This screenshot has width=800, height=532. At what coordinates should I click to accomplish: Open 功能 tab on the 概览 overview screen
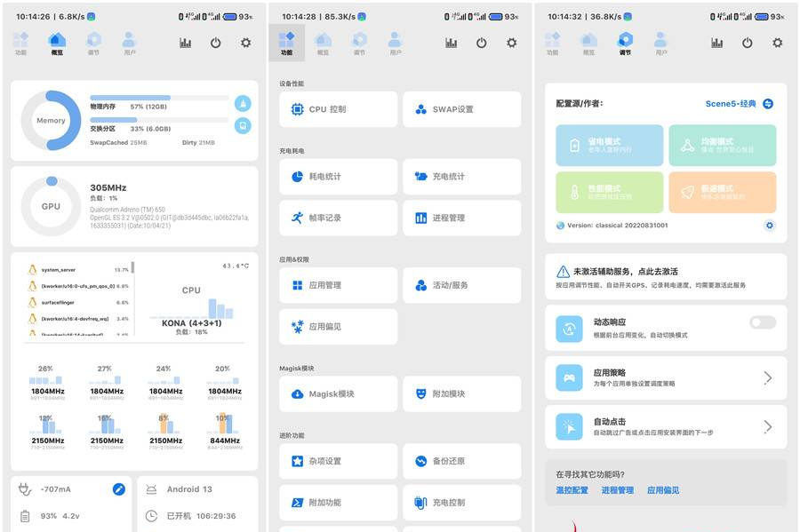coord(21,44)
